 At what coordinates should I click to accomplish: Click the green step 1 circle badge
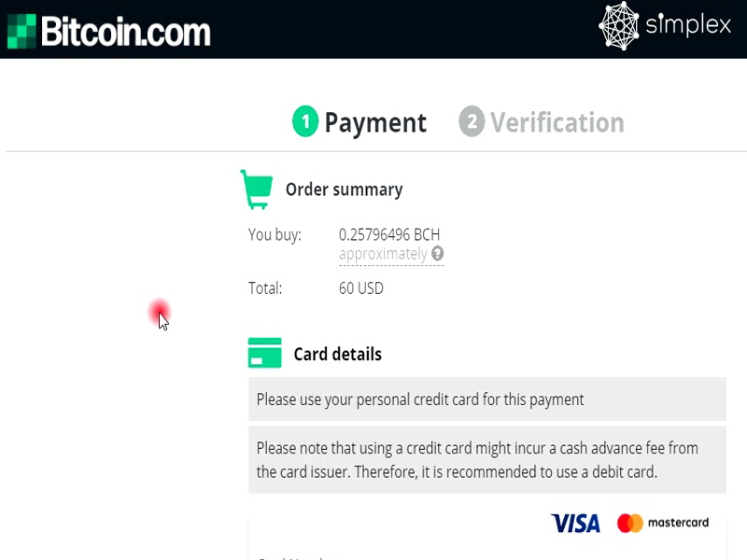(305, 122)
